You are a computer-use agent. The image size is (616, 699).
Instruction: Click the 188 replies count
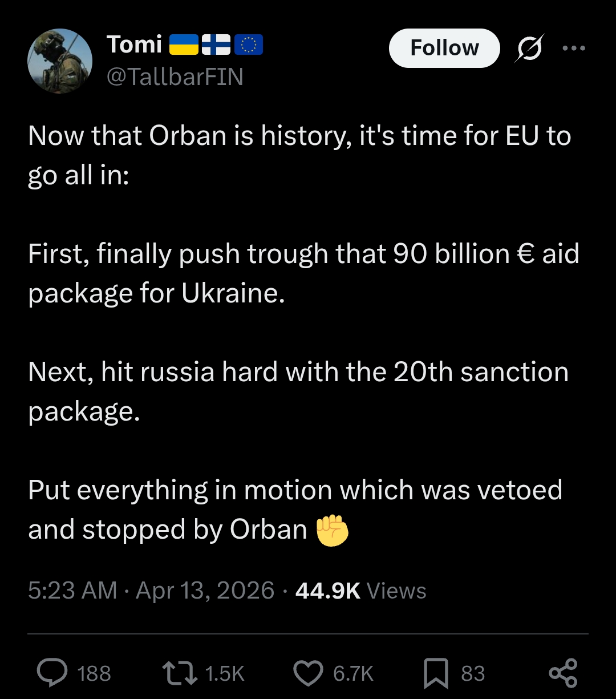click(94, 674)
